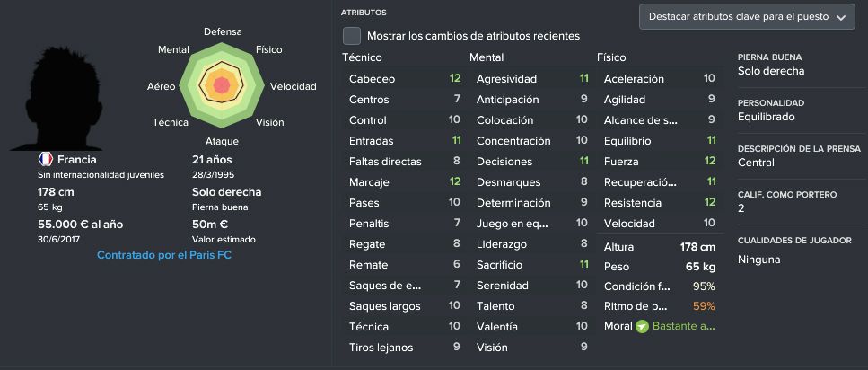Click the Marcaje attribute row
This screenshot has width=868, height=370.
(x=404, y=182)
